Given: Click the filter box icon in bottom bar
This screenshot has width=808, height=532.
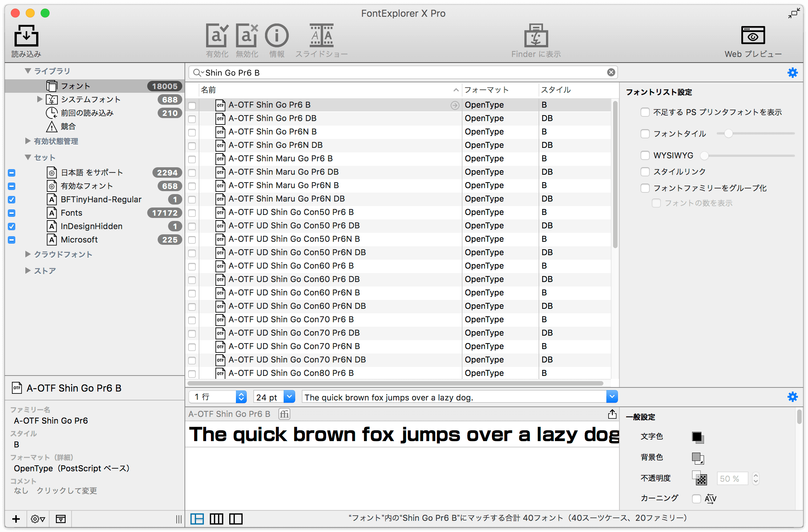Looking at the screenshot, I should coord(60,519).
